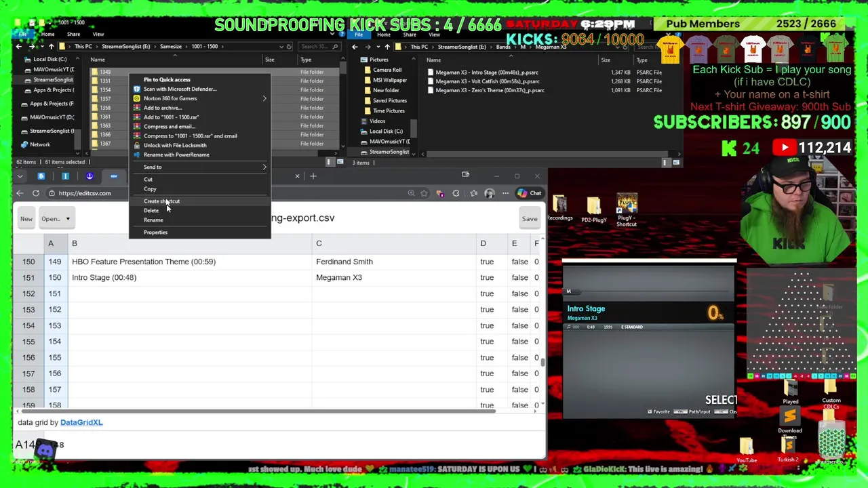Choose Rename from context menu

[153, 220]
